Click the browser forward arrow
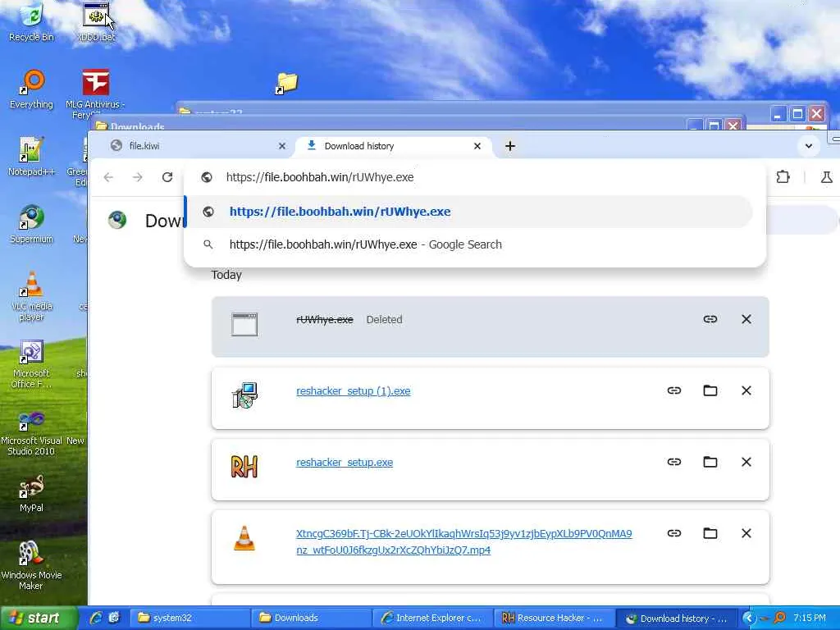 click(138, 177)
